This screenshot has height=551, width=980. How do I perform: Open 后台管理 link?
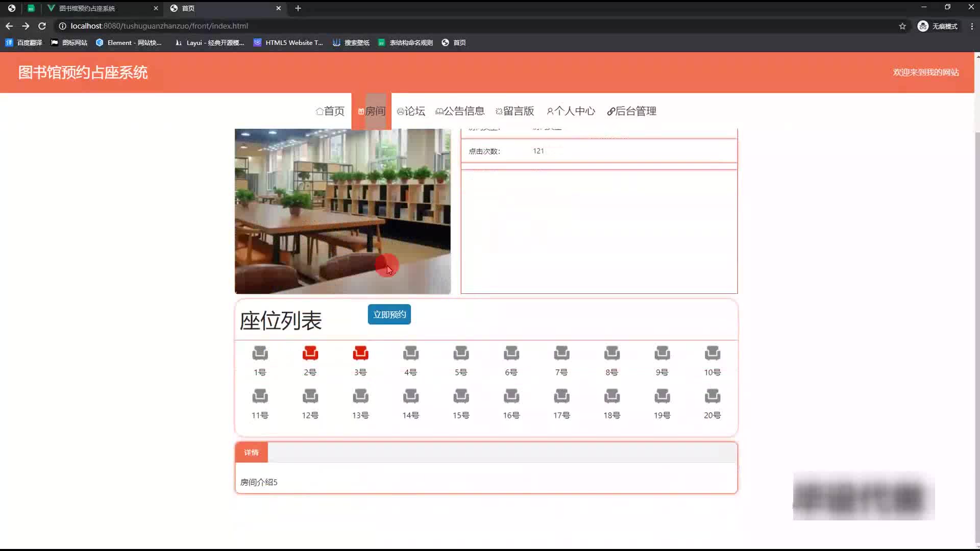pyautogui.click(x=631, y=111)
